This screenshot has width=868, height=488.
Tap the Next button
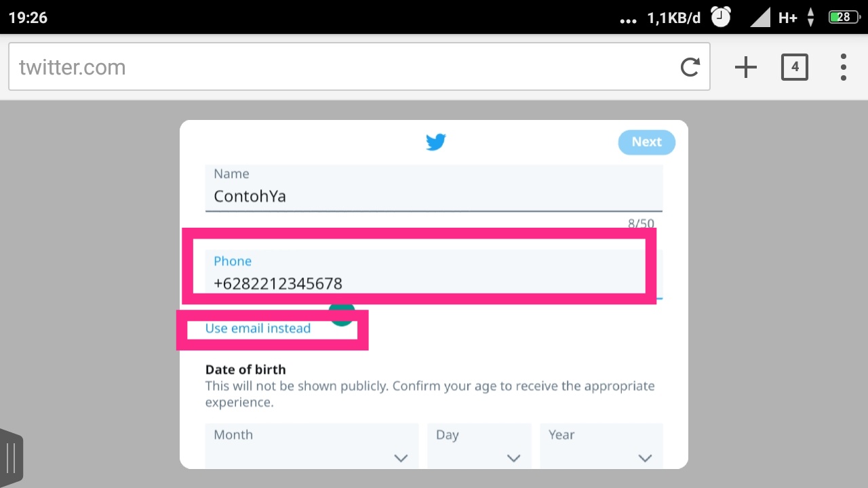(646, 142)
